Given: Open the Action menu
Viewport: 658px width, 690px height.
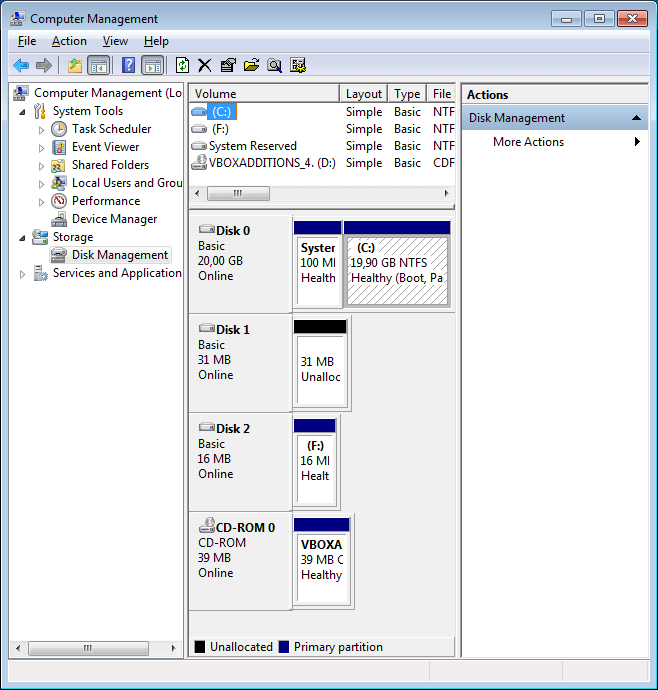Looking at the screenshot, I should point(69,41).
